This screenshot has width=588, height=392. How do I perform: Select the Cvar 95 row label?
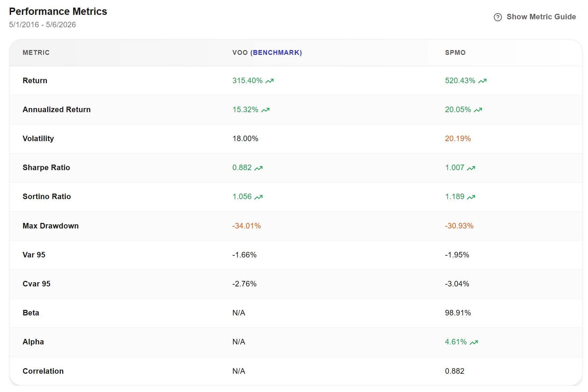37,284
